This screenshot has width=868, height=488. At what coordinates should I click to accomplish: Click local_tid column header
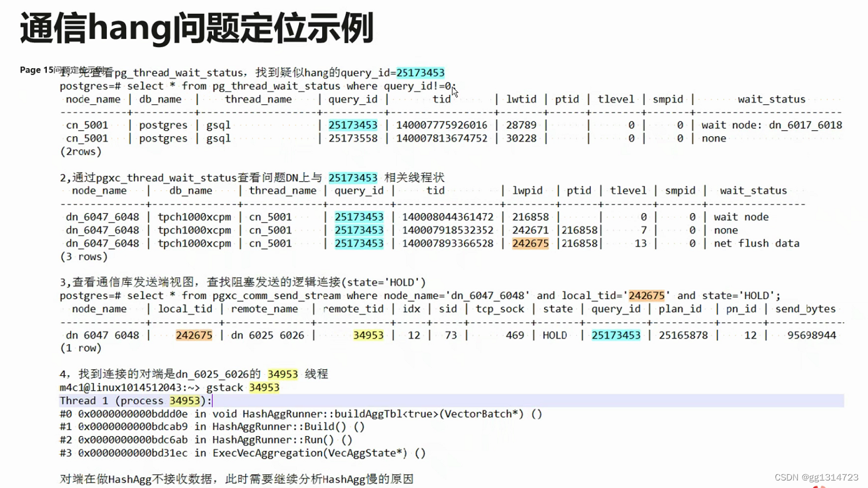coord(185,309)
